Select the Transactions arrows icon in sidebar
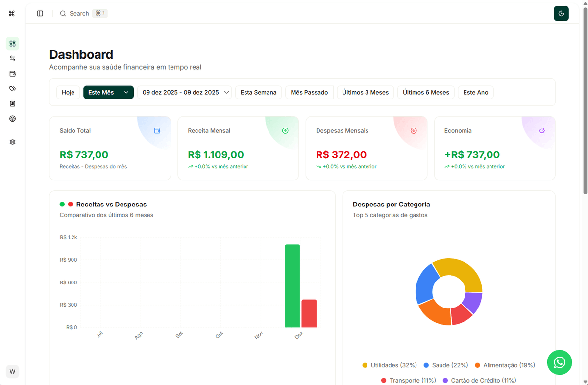The image size is (588, 385). coord(12,58)
